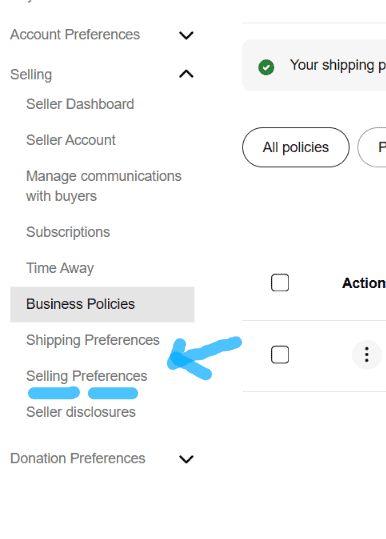Go to Seller Account page
The height and width of the screenshot is (539, 386).
tap(71, 140)
